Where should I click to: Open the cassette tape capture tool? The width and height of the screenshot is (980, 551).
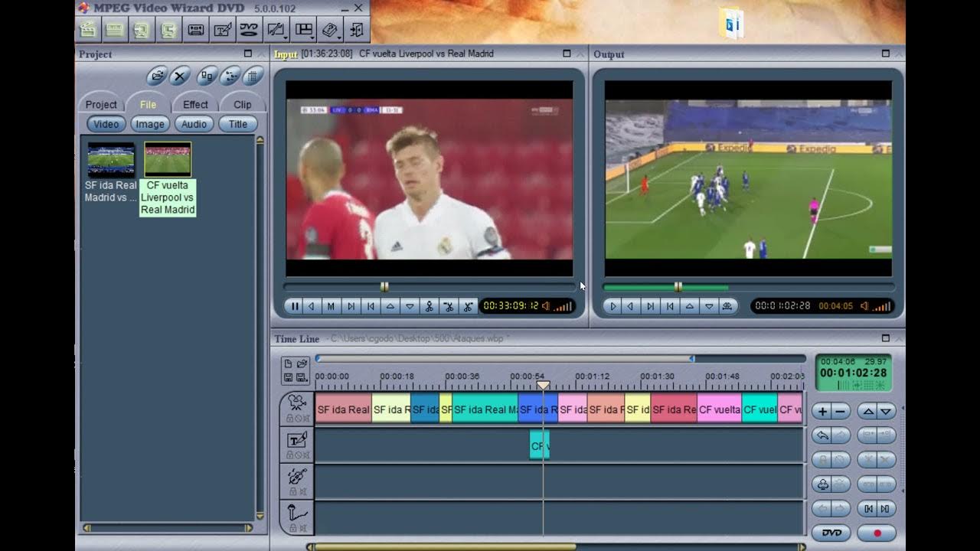coord(196,30)
